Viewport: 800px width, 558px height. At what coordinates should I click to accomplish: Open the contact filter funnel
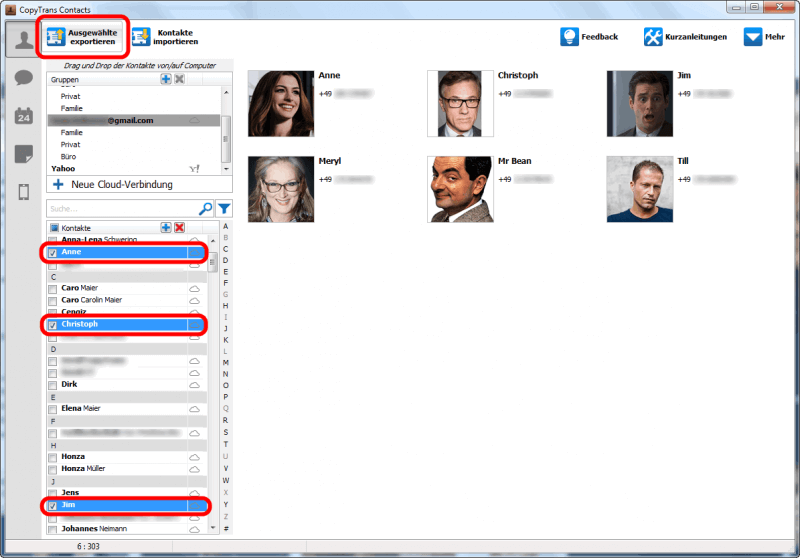tap(224, 209)
